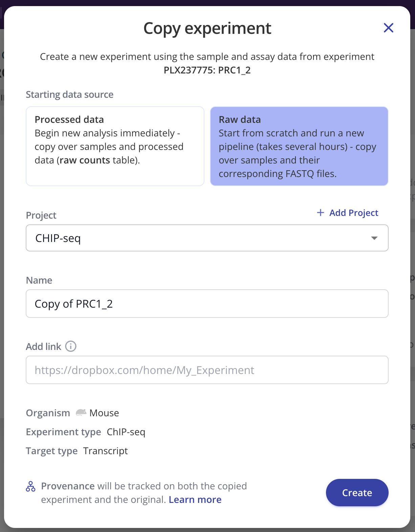Screen dimensions: 415x532
Task: Select the Raw data source option
Action: point(299,146)
